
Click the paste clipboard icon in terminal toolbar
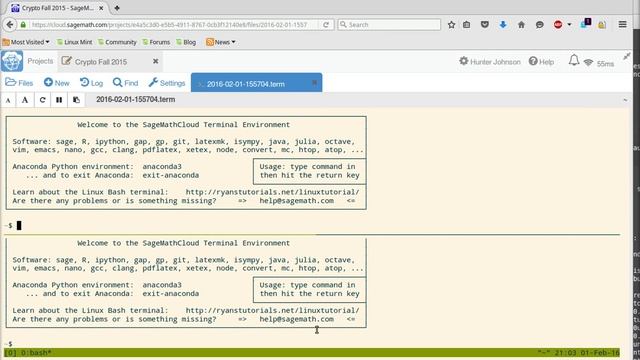pyautogui.click(x=76, y=100)
